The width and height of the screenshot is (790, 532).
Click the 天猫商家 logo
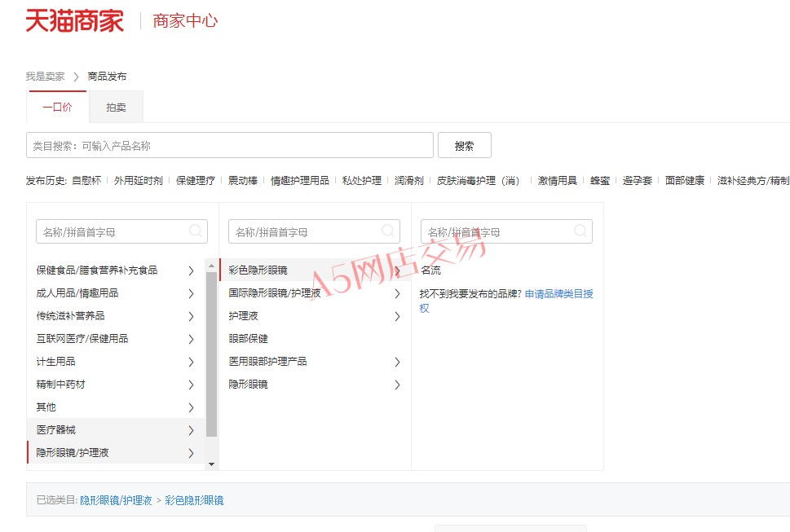(x=74, y=21)
